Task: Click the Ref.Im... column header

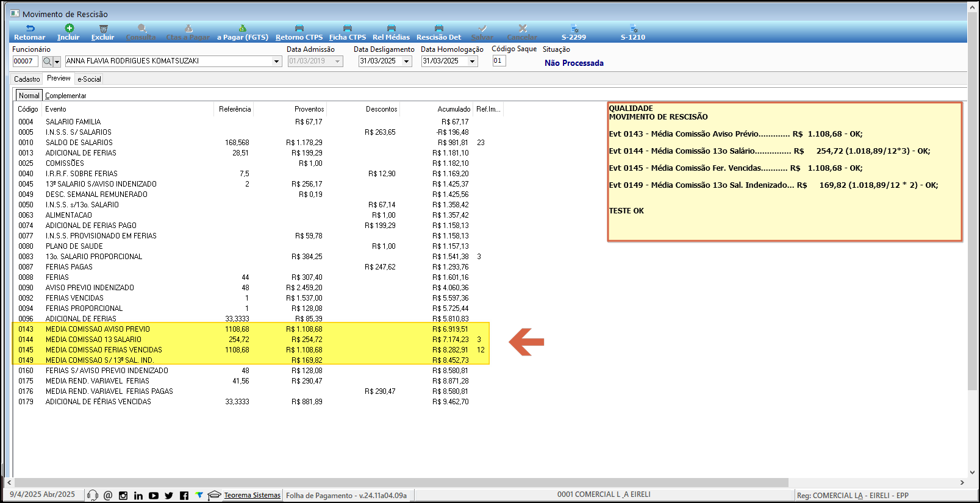Action: [488, 109]
